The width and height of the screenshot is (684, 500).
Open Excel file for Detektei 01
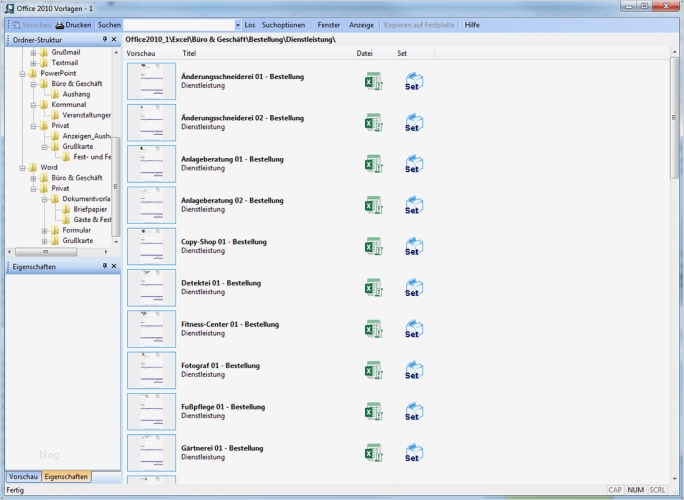click(373, 288)
